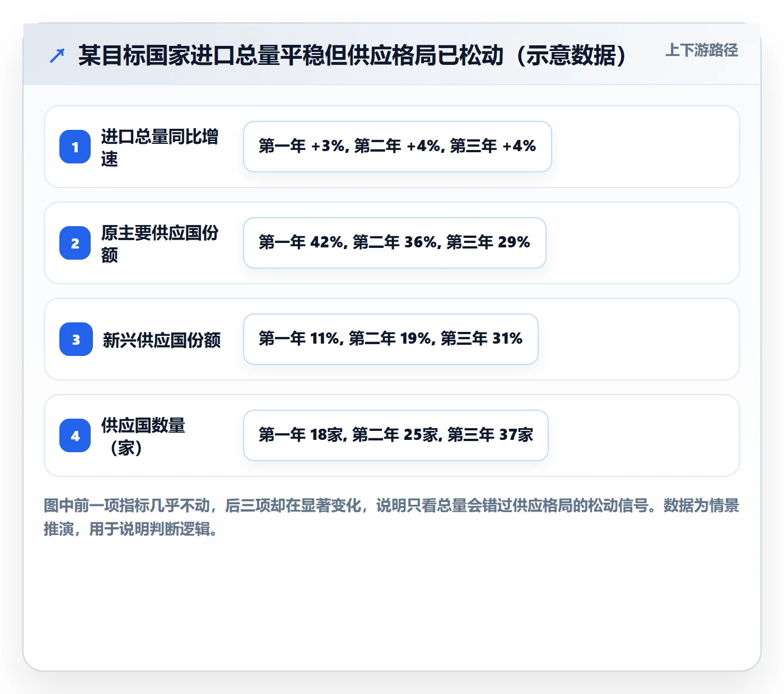Click the number 2 badge

point(75,243)
